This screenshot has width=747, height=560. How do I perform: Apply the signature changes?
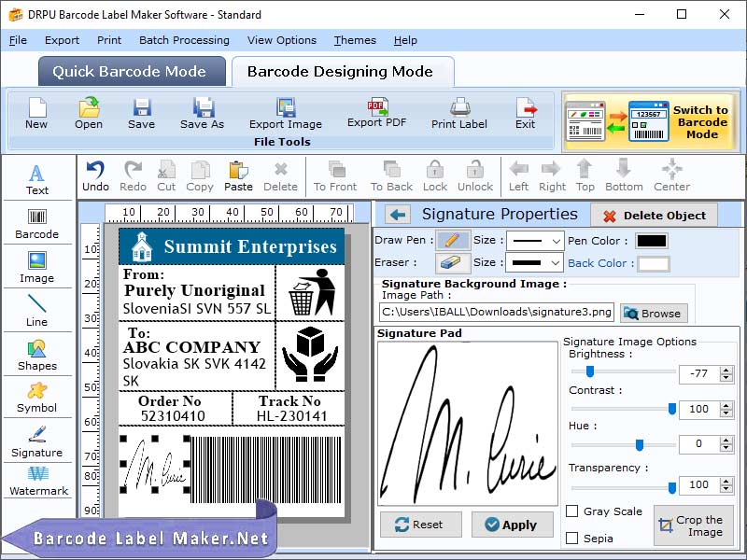coord(512,525)
